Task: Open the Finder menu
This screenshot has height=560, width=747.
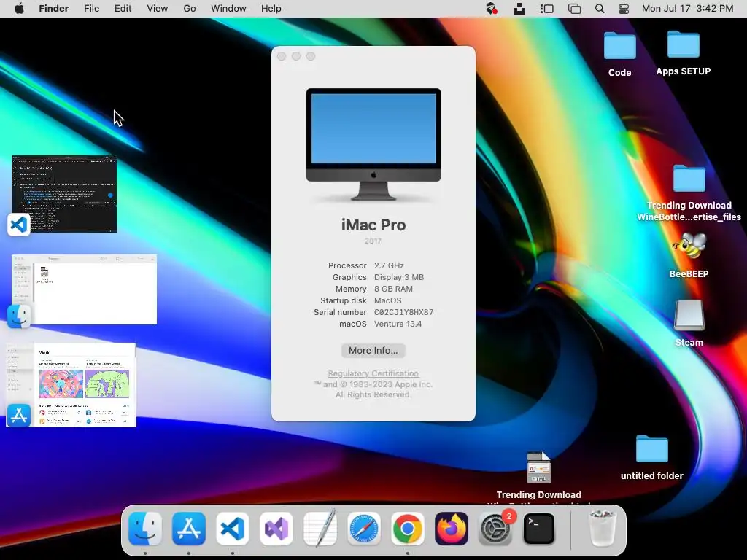Action: click(54, 9)
